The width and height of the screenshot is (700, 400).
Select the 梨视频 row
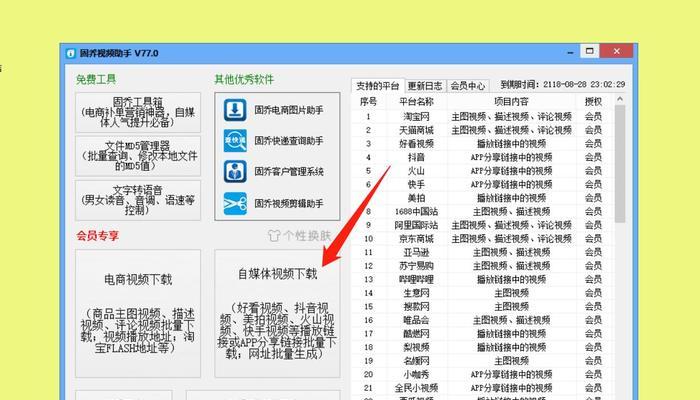click(482, 347)
